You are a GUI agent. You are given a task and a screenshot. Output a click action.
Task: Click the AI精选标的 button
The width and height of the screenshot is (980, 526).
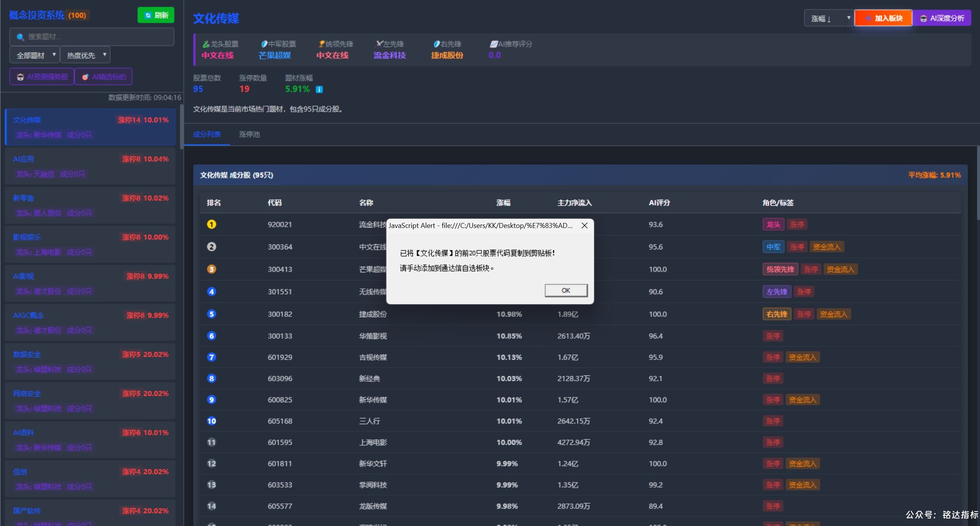click(103, 77)
